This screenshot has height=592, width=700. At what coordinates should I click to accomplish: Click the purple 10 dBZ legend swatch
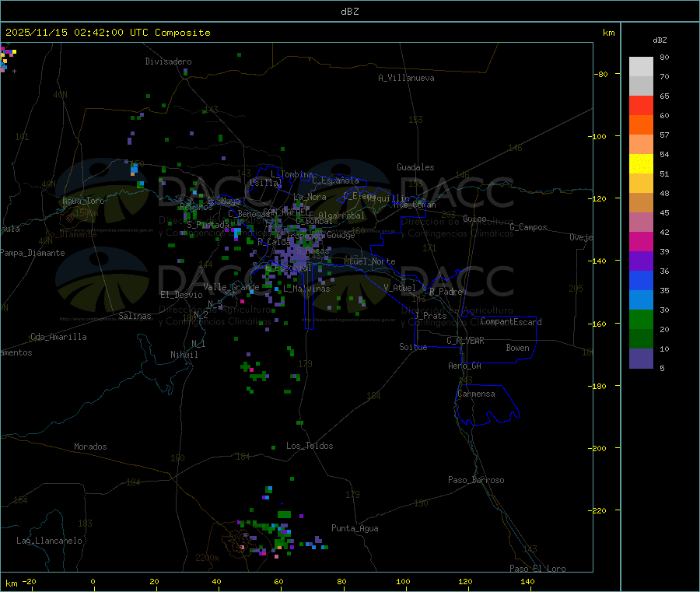pos(641,359)
